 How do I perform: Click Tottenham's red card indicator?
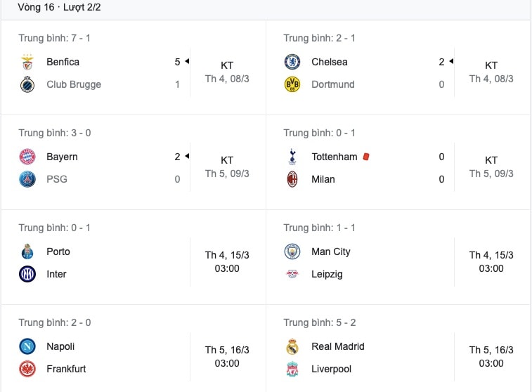366,157
